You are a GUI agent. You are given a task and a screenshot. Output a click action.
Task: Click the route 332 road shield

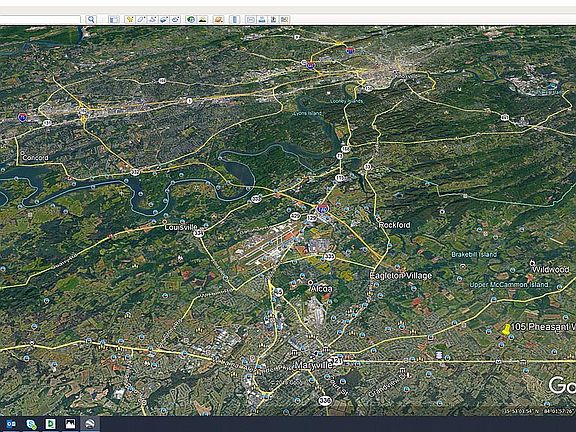pos(136,172)
